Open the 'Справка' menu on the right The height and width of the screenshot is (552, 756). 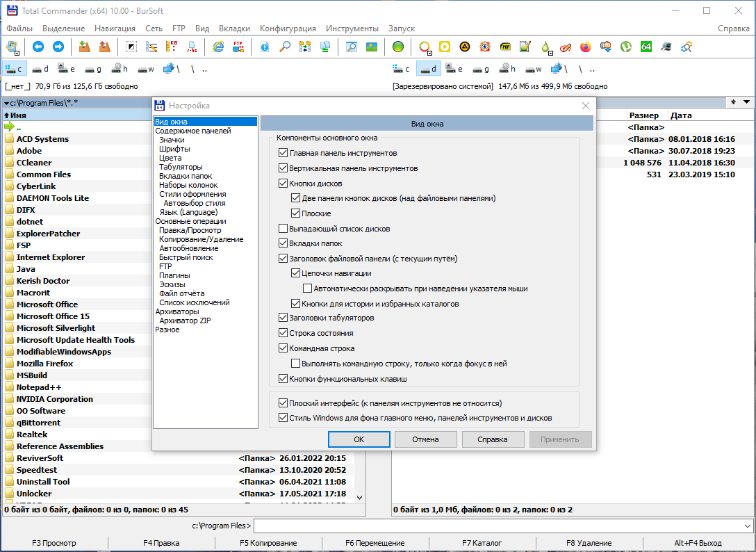pyautogui.click(x=733, y=29)
